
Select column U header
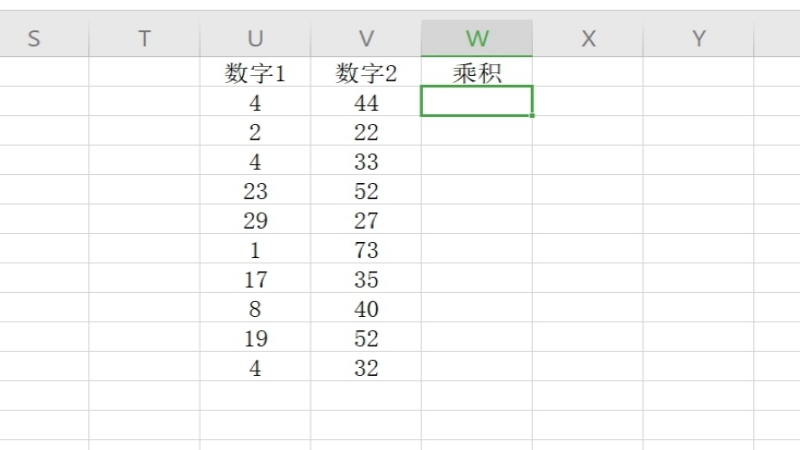click(255, 38)
